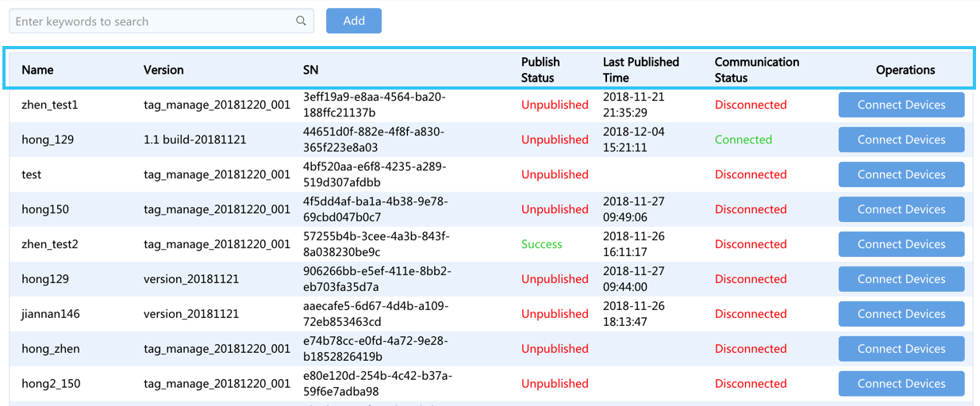Connect Devices for hong129
The width and height of the screenshot is (980, 406).
pos(901,279)
